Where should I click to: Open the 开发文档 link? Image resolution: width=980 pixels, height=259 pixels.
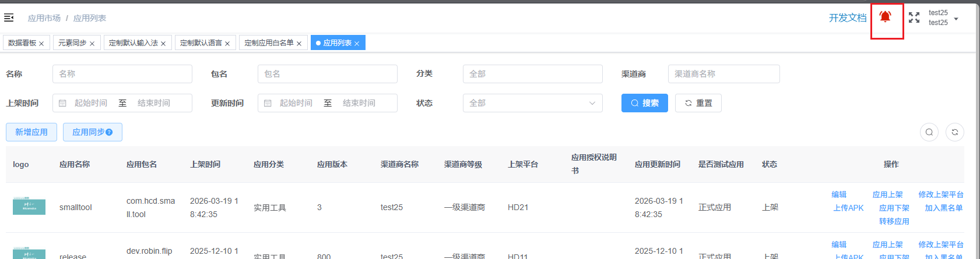(848, 18)
